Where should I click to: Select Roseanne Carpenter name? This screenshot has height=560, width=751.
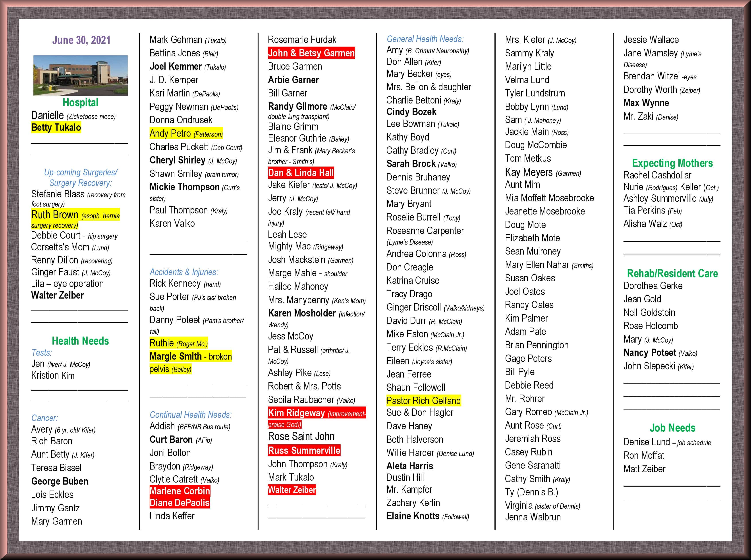[425, 231]
